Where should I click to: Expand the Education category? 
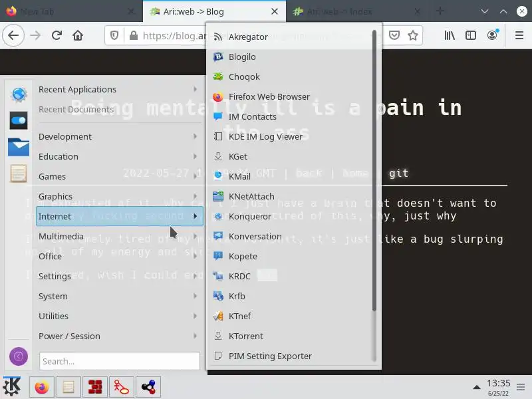click(120, 156)
